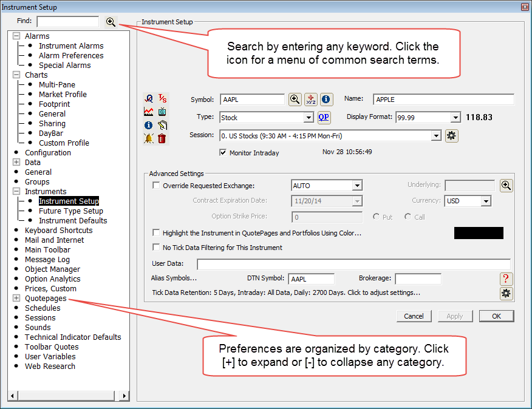Open Instrument Defaults preferences
The image size is (532, 409).
tap(73, 220)
